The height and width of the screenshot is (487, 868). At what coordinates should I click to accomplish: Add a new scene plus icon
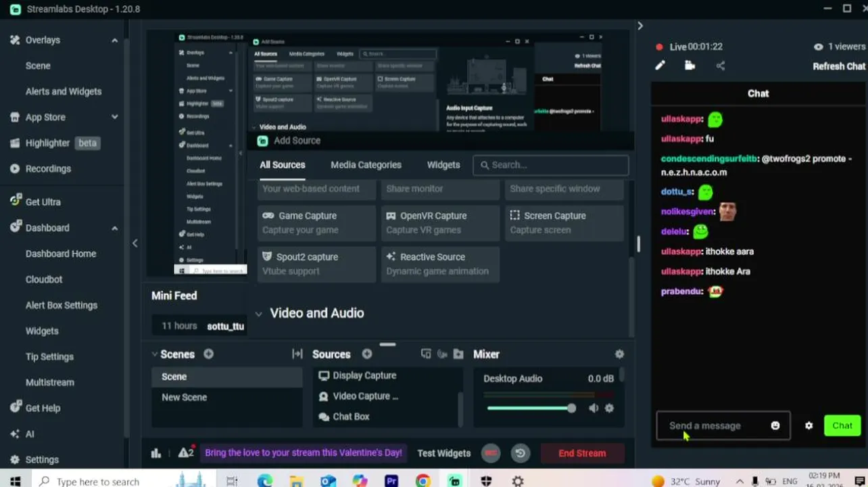point(208,354)
